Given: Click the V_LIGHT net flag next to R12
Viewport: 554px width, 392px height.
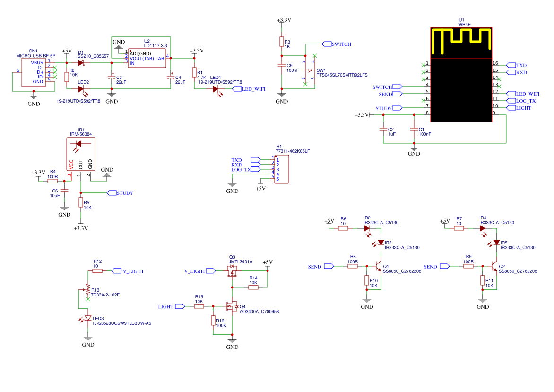Looking at the screenshot, I should click(x=128, y=271).
